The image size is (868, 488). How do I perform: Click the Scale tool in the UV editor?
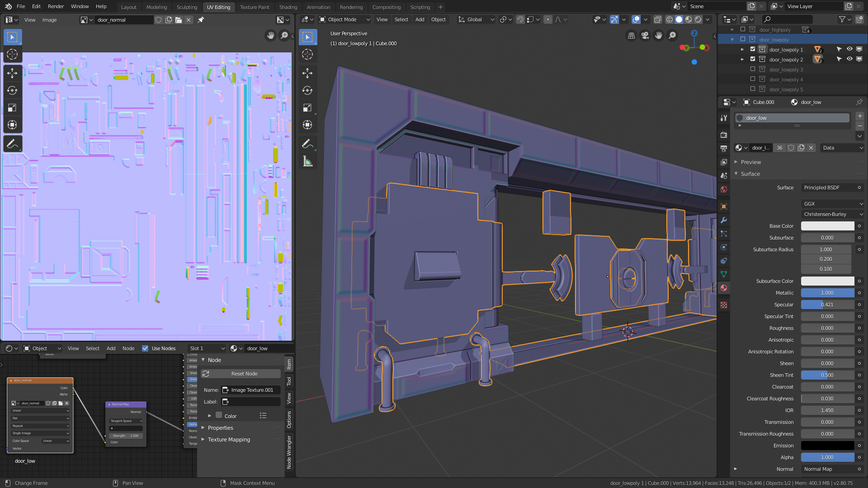[12, 108]
